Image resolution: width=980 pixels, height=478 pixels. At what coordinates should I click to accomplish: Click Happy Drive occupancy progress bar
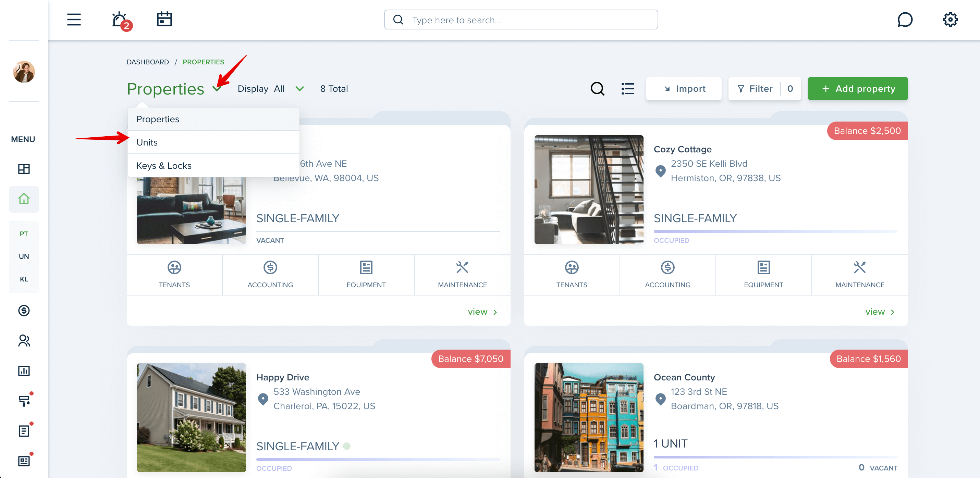pyautogui.click(x=378, y=460)
